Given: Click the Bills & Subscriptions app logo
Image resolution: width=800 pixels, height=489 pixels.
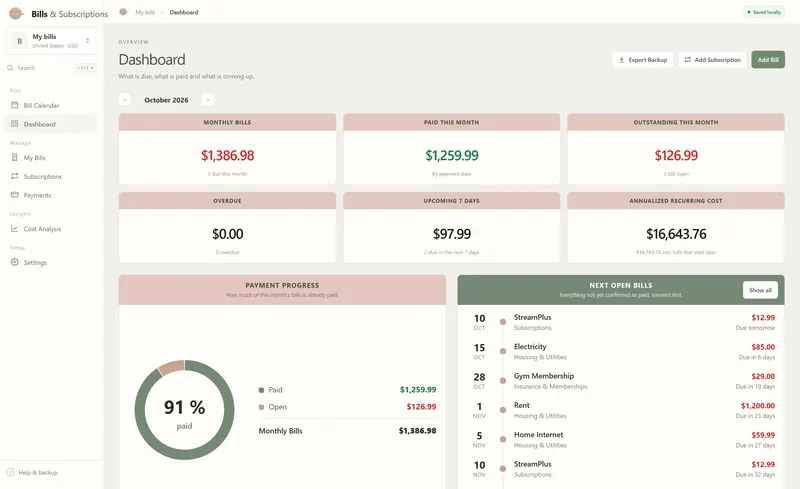Looking at the screenshot, I should pos(16,13).
